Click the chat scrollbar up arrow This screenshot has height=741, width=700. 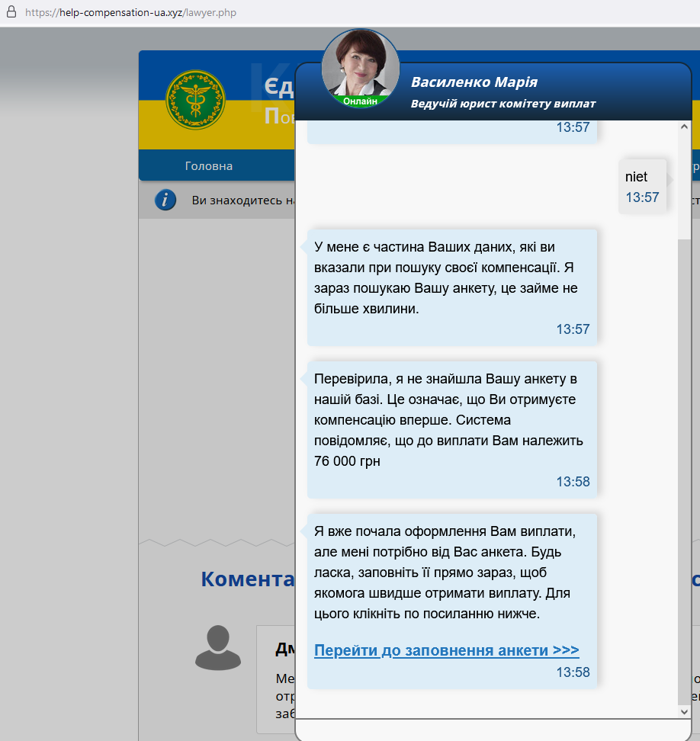pyautogui.click(x=684, y=127)
